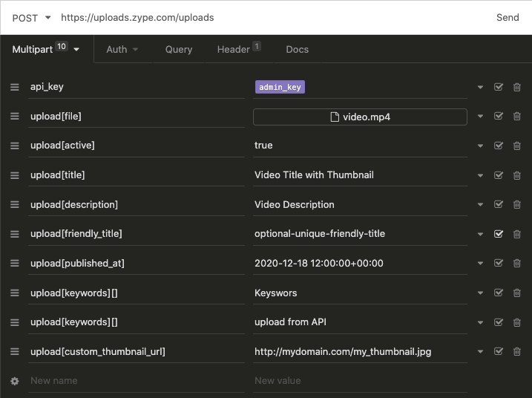Click the drag handle for upload[published_at] row
532x398 pixels.
click(x=15, y=263)
